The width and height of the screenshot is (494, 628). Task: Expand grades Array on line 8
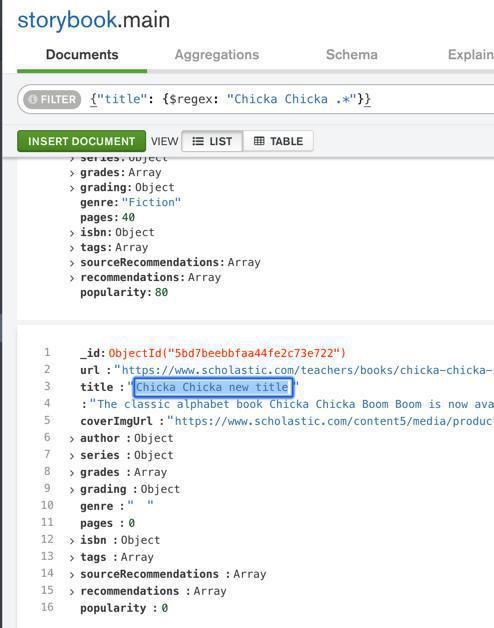click(72, 473)
